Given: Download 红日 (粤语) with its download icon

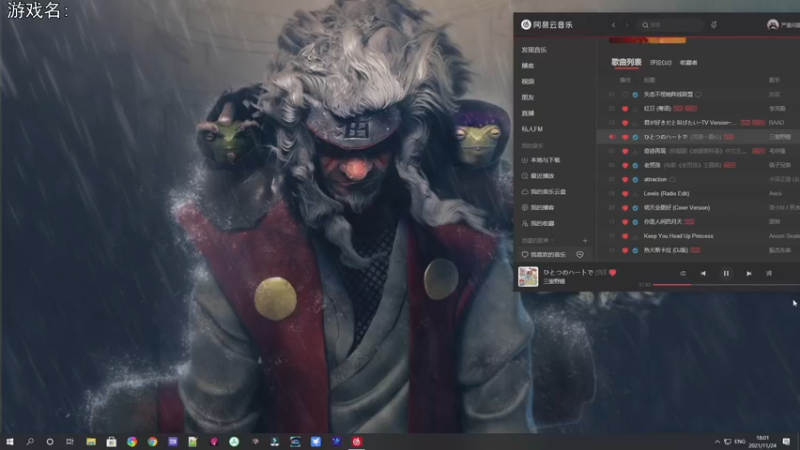Looking at the screenshot, I should pos(635,109).
